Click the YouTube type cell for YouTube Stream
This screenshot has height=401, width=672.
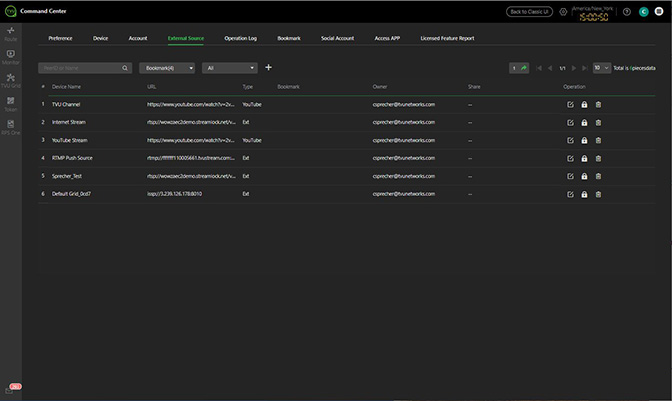point(252,140)
